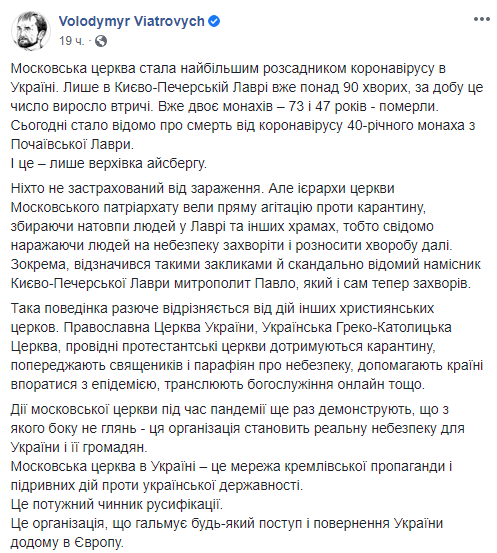Image resolution: width=497 pixels, height=553 pixels.
Task: Open the Volodymyr Viatrovych profile name link
Action: [x=131, y=22]
